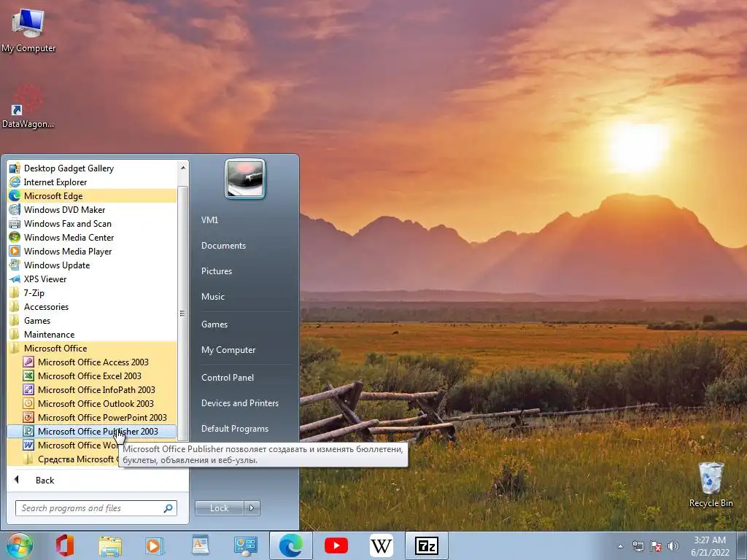The image size is (747, 560).
Task: Launch Microsoft Office from the taskbar
Action: coord(65,545)
